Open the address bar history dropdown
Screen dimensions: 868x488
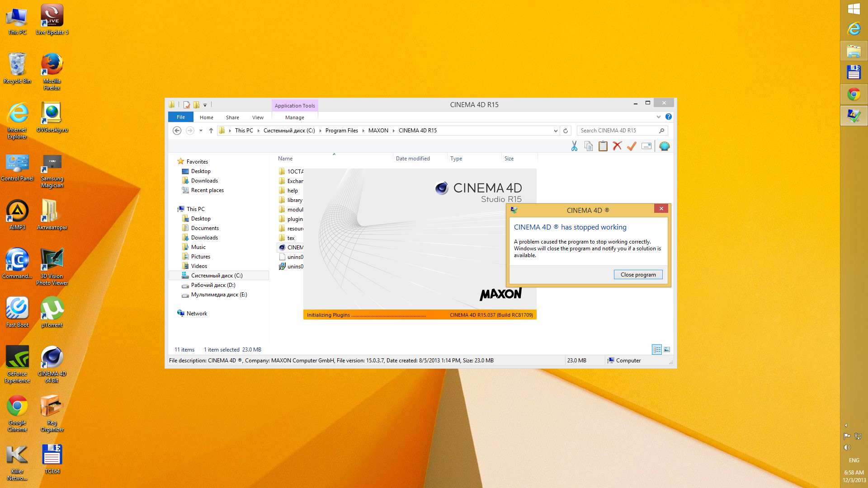coord(556,131)
